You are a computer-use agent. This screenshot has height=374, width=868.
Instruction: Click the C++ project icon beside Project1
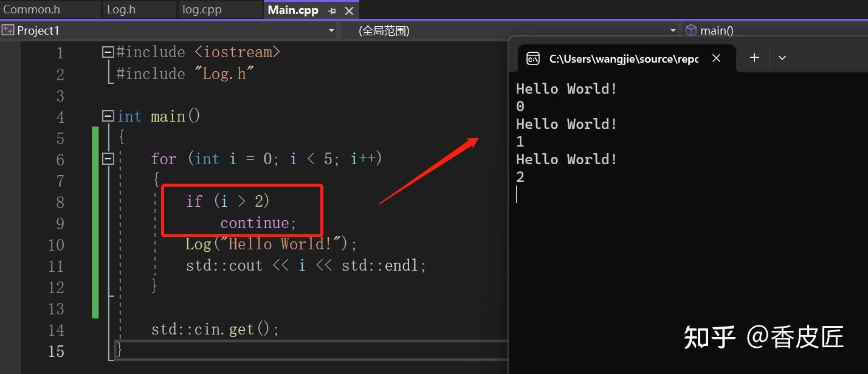(x=9, y=30)
